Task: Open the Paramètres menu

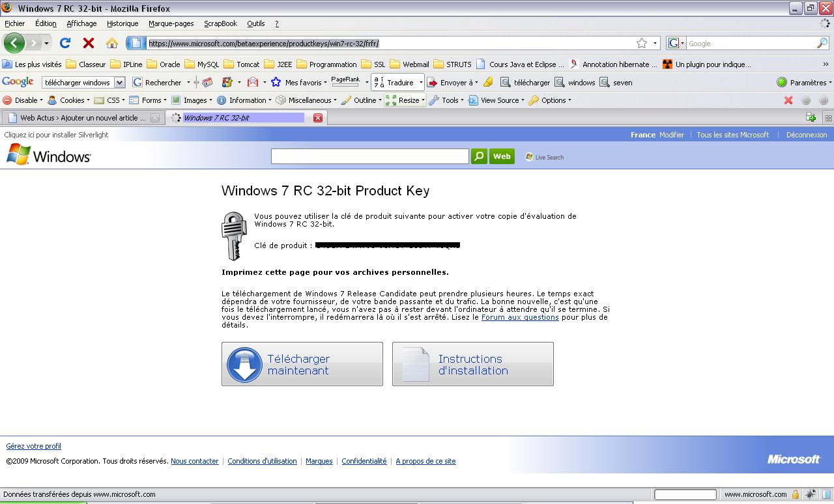Action: pyautogui.click(x=804, y=83)
